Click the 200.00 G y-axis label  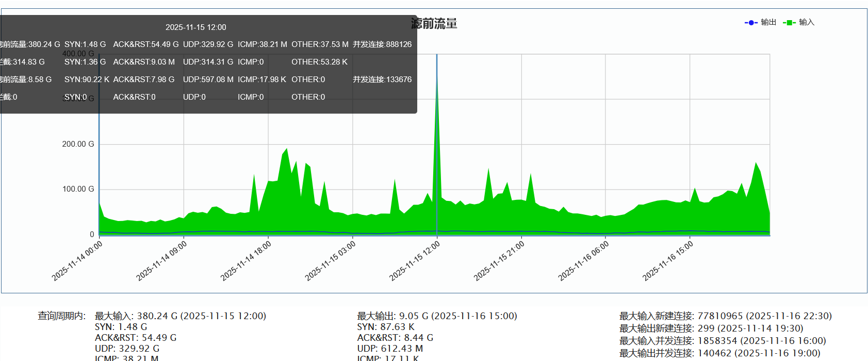pos(78,144)
